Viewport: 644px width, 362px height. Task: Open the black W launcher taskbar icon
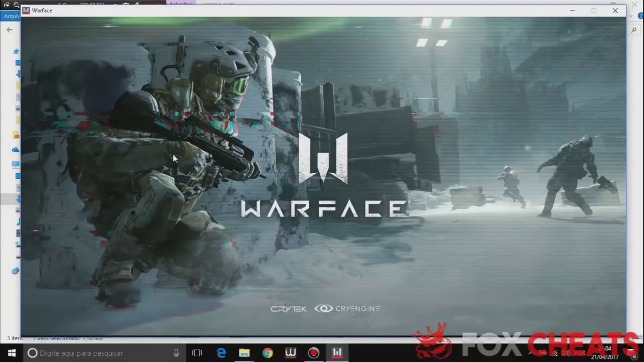pyautogui.click(x=291, y=353)
